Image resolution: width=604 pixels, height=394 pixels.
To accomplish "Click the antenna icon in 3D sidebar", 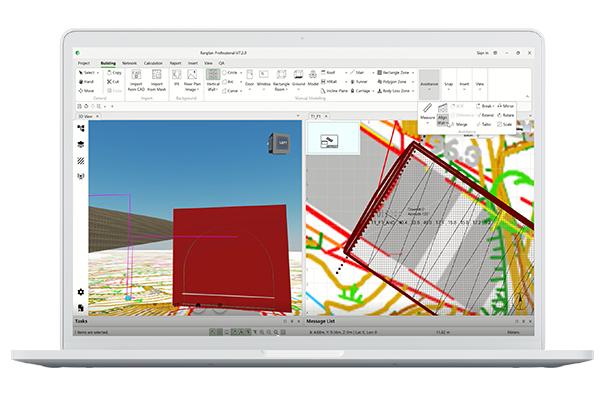I will coord(81,176).
